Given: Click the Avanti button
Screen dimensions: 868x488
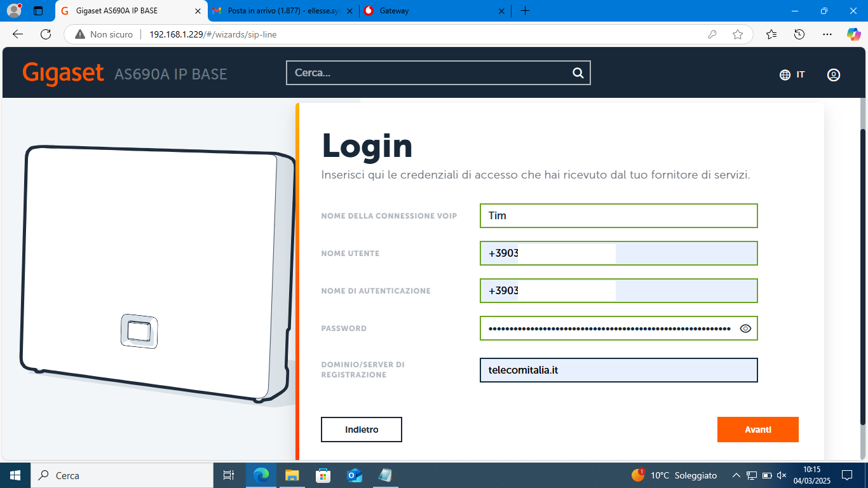Looking at the screenshot, I should [x=757, y=430].
